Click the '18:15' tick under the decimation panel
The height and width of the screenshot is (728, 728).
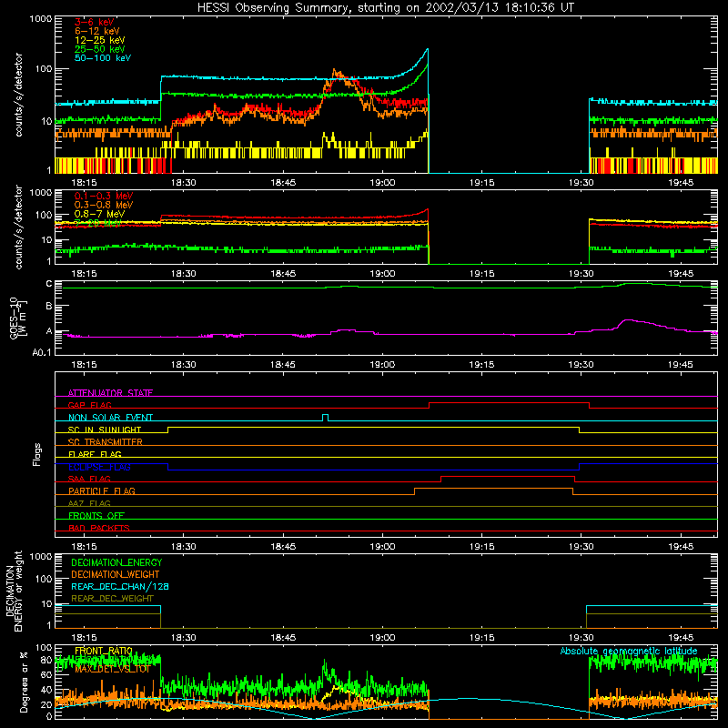click(x=84, y=638)
